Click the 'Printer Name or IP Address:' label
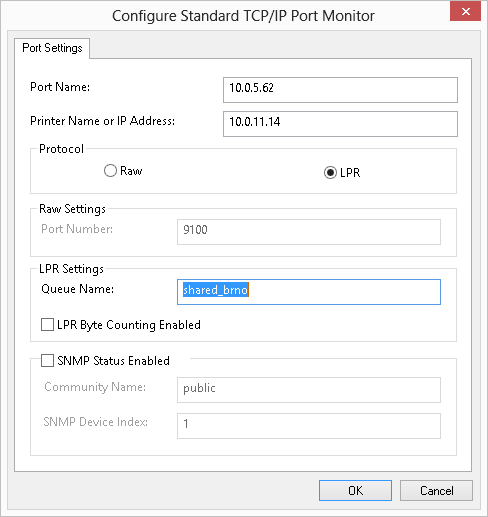This screenshot has height=517, width=488. [102, 121]
